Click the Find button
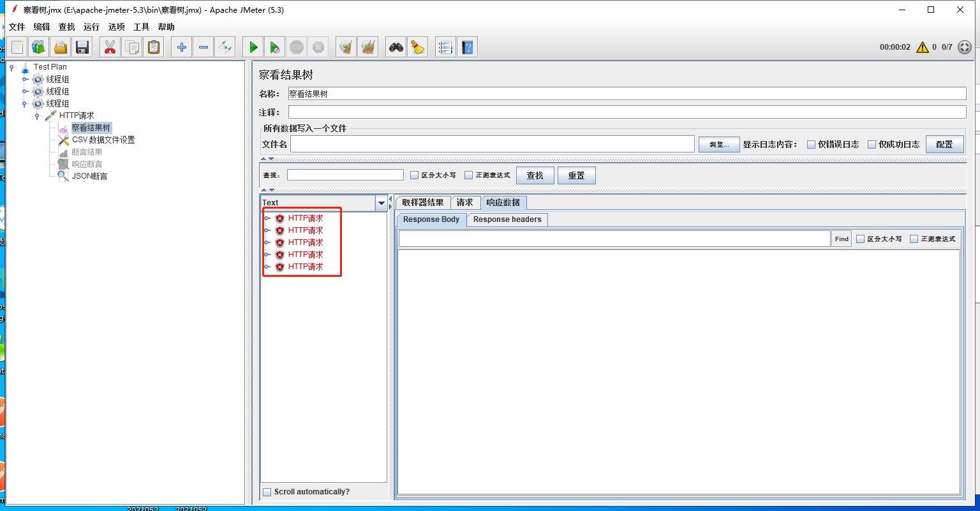This screenshot has height=511, width=980. tap(842, 239)
